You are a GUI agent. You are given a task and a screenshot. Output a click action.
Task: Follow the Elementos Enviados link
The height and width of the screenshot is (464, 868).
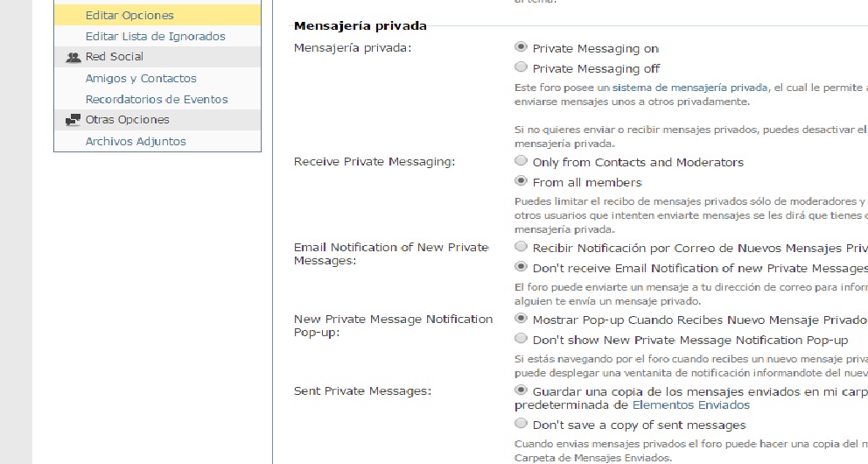[691, 404]
